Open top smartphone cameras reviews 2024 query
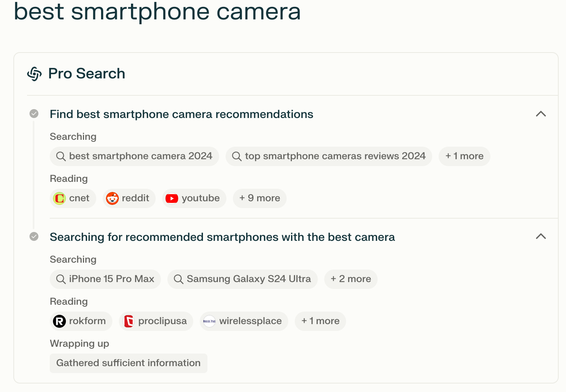Image resolution: width=566 pixels, height=392 pixels. coord(329,156)
